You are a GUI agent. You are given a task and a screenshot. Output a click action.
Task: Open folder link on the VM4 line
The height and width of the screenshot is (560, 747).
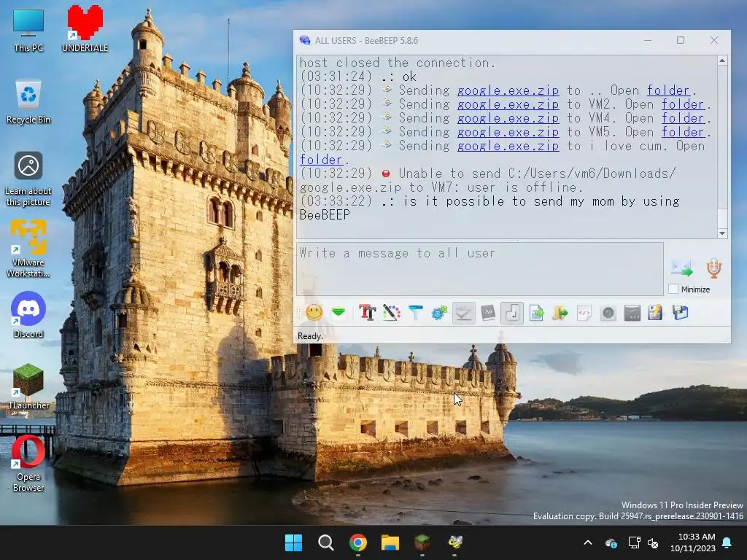click(x=683, y=118)
